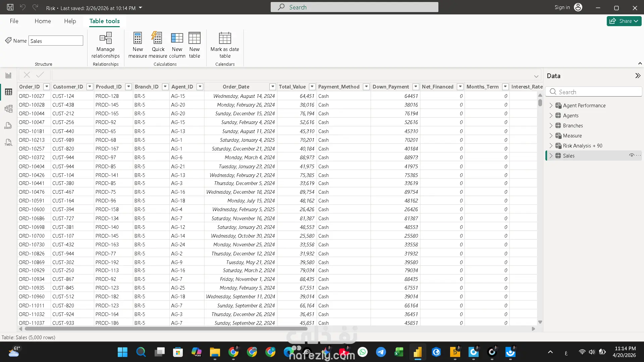Image resolution: width=644 pixels, height=362 pixels.
Task: Click the Data pane Search field
Action: coord(594,92)
